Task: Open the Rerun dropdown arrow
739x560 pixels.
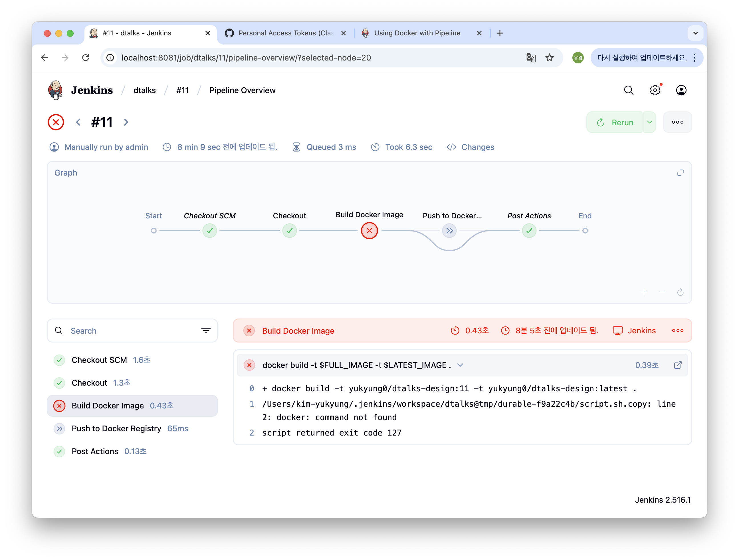Action: [649, 122]
